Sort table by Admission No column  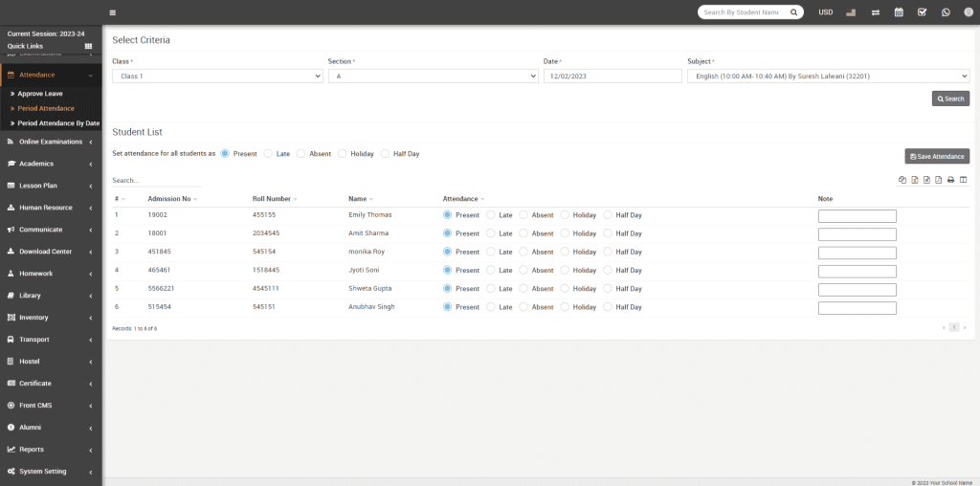172,199
